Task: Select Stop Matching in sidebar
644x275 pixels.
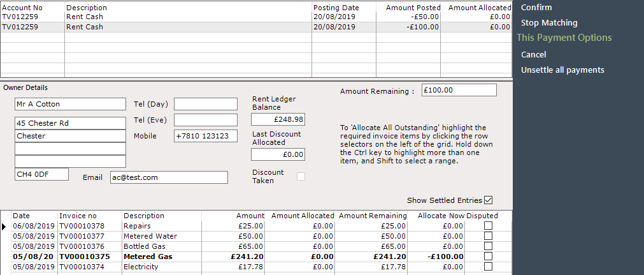Action: (x=549, y=22)
